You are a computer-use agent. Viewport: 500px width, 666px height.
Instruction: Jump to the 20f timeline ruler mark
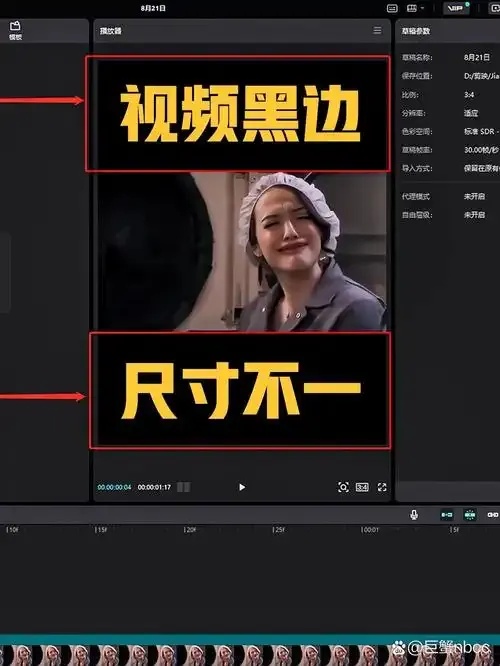[x=189, y=530]
